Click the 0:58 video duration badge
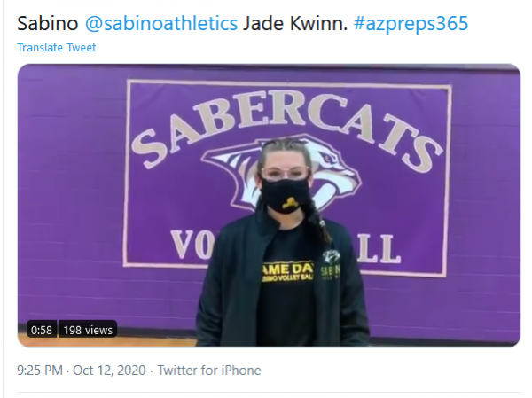Image resolution: width=532 pixels, height=398 pixels. (42, 330)
